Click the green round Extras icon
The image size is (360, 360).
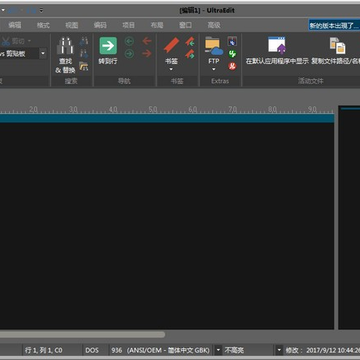click(x=232, y=54)
